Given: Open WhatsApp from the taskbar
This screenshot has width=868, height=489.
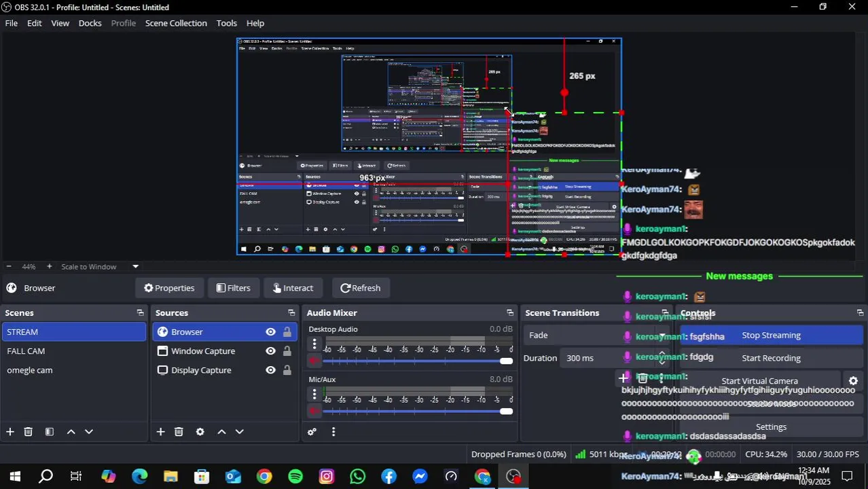Looking at the screenshot, I should point(358,477).
